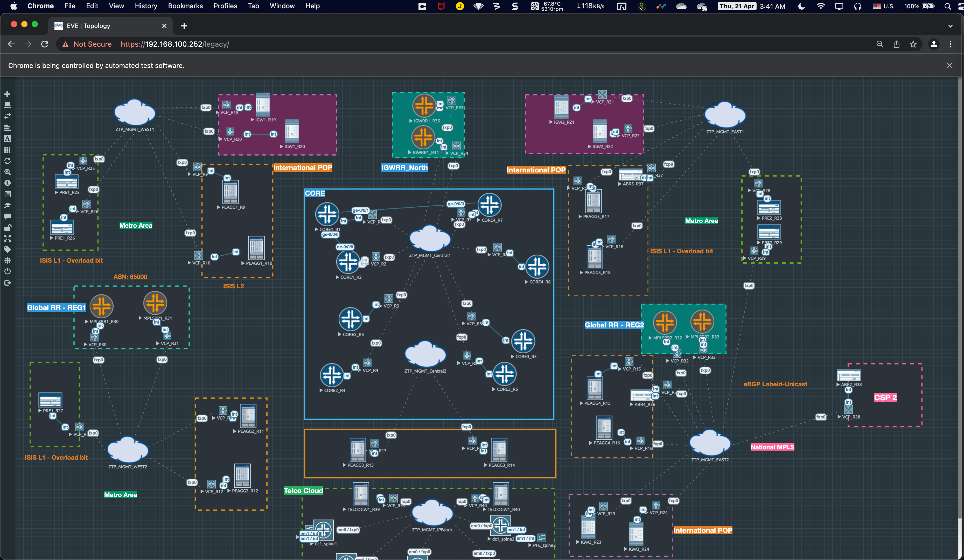
Task: Toggle the Lock lab padlock icon
Action: tap(7, 228)
